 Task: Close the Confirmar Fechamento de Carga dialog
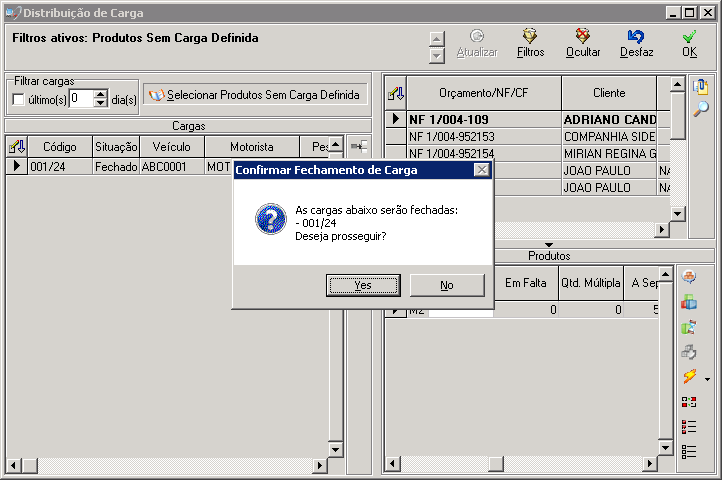coord(482,170)
